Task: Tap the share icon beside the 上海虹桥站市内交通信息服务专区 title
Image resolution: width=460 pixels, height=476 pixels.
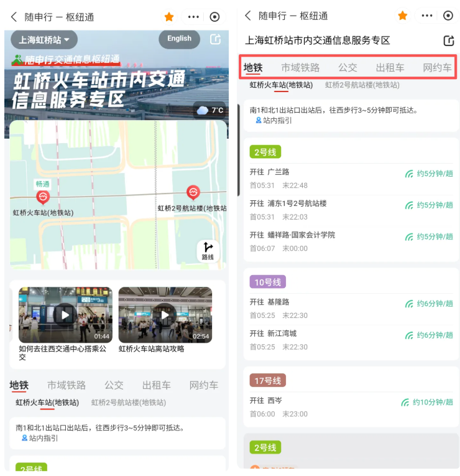Action: click(448, 41)
